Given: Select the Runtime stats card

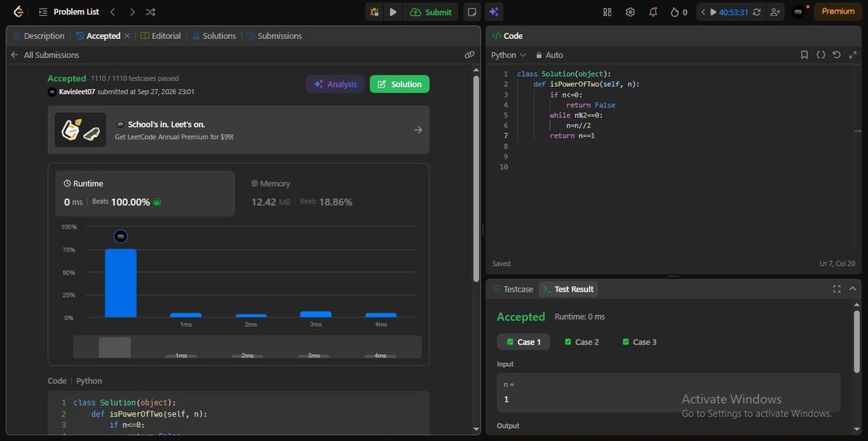Looking at the screenshot, I should pos(146,193).
